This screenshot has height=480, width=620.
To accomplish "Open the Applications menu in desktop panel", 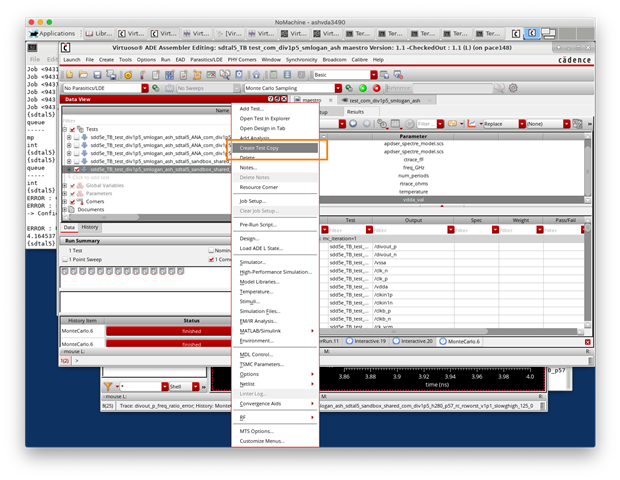I will (x=52, y=34).
